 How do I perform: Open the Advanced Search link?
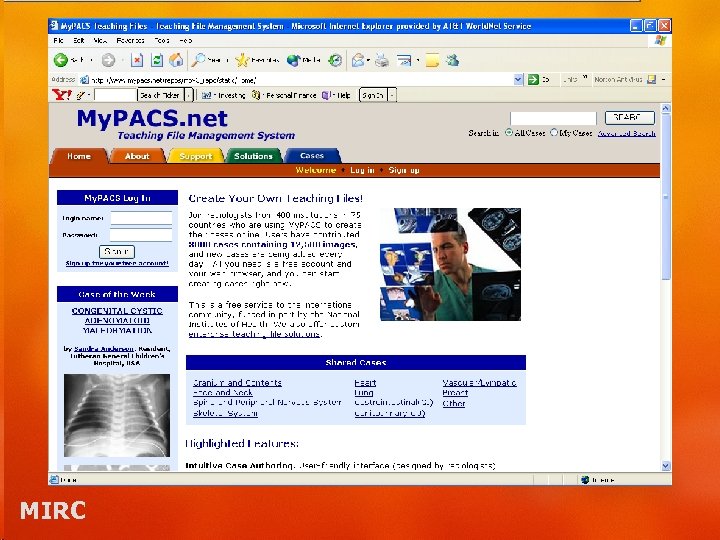pos(626,133)
